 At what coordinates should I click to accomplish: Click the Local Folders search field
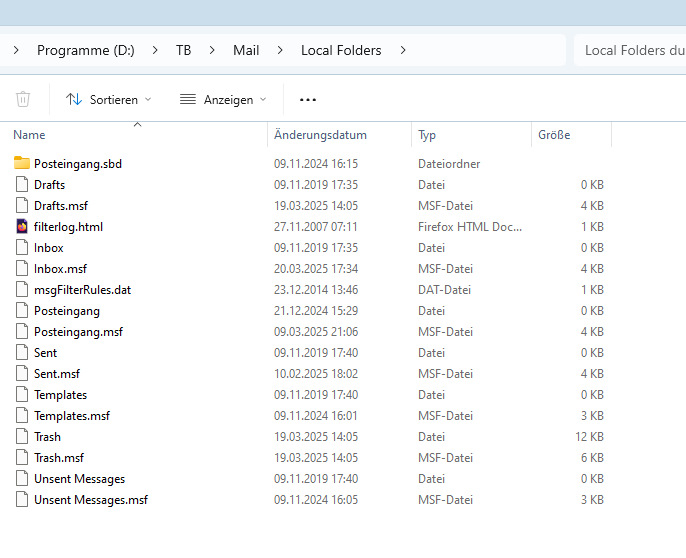(x=630, y=50)
